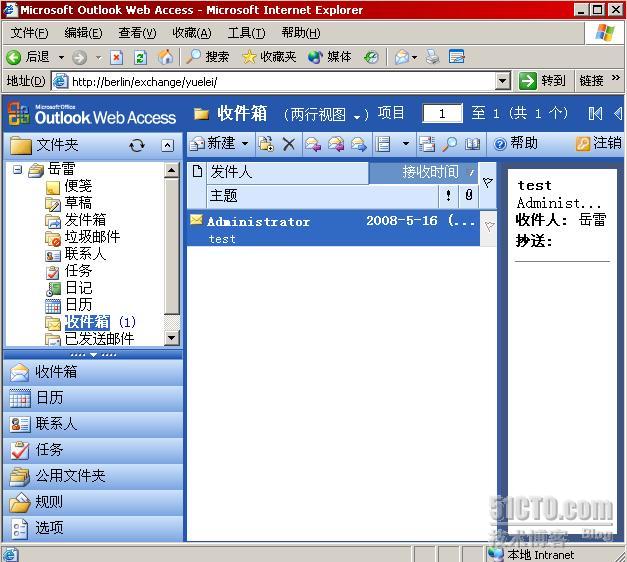Click the 转到 Go button

click(x=543, y=81)
